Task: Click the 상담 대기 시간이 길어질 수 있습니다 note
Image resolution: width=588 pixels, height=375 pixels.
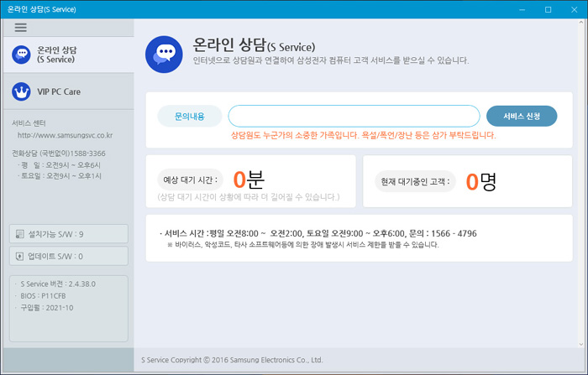Action: (x=249, y=197)
